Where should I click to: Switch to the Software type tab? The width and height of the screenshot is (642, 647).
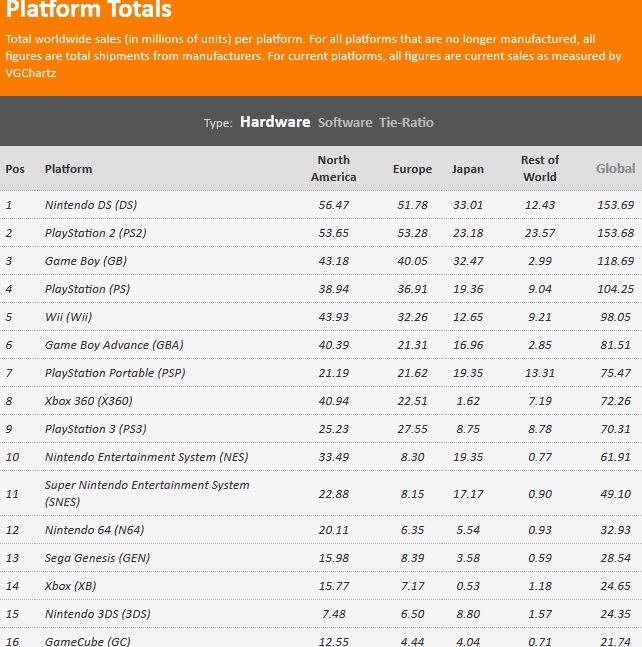tap(345, 122)
